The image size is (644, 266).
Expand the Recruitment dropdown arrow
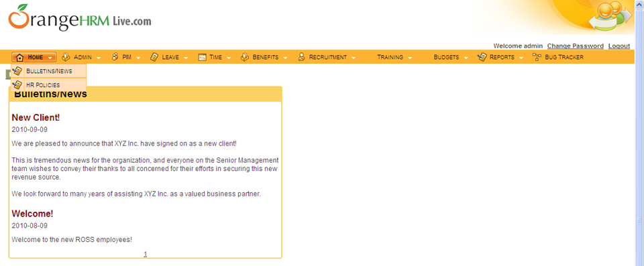(354, 58)
